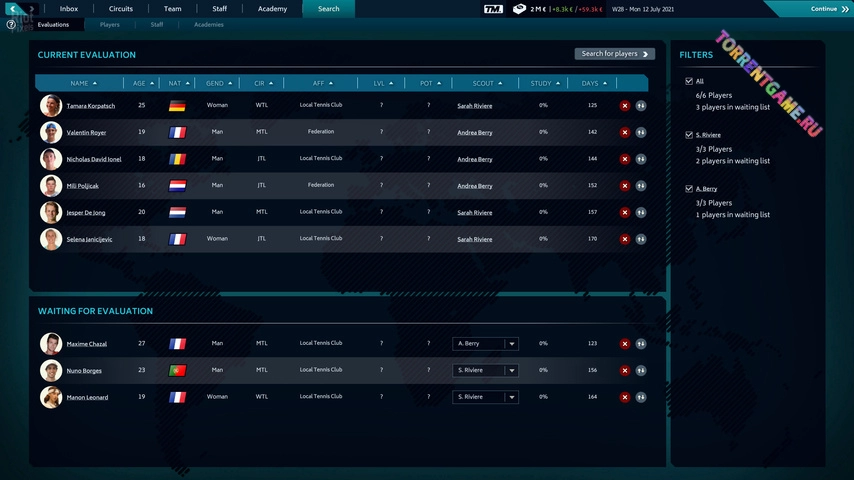Open the Academy menu
The image size is (854, 480).
pyautogui.click(x=272, y=9)
